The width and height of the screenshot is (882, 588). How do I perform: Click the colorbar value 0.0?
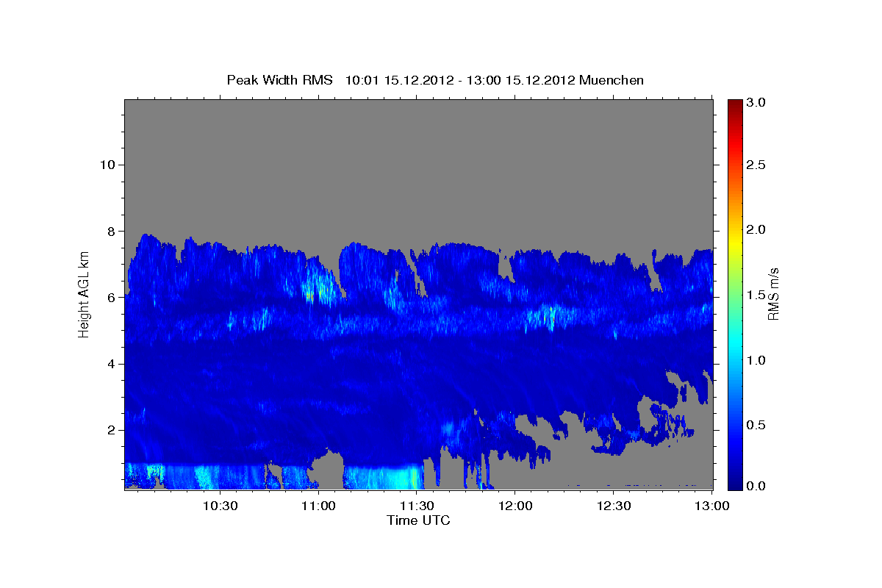point(757,486)
